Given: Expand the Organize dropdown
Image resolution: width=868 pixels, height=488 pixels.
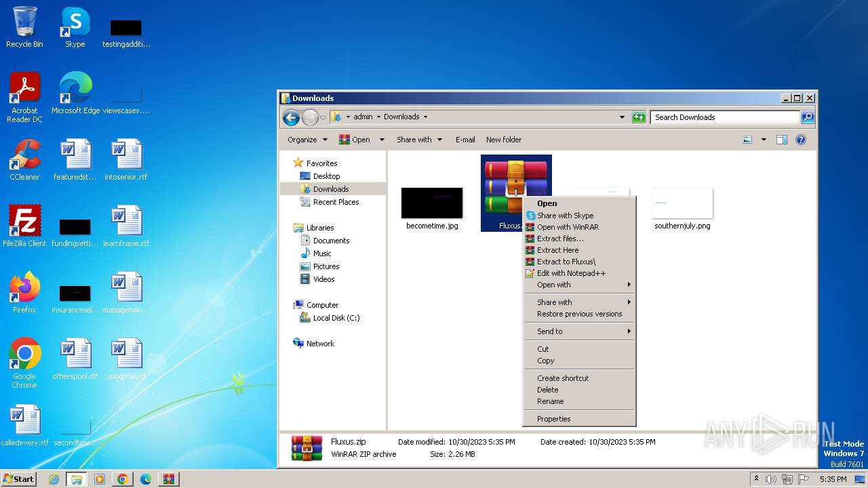Looking at the screenshot, I should pos(308,140).
